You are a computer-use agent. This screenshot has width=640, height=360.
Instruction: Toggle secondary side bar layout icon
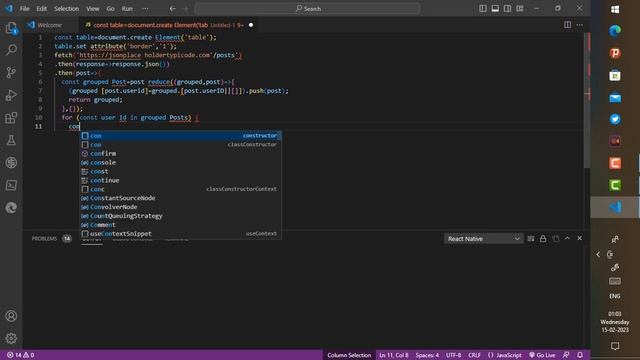[x=507, y=8]
